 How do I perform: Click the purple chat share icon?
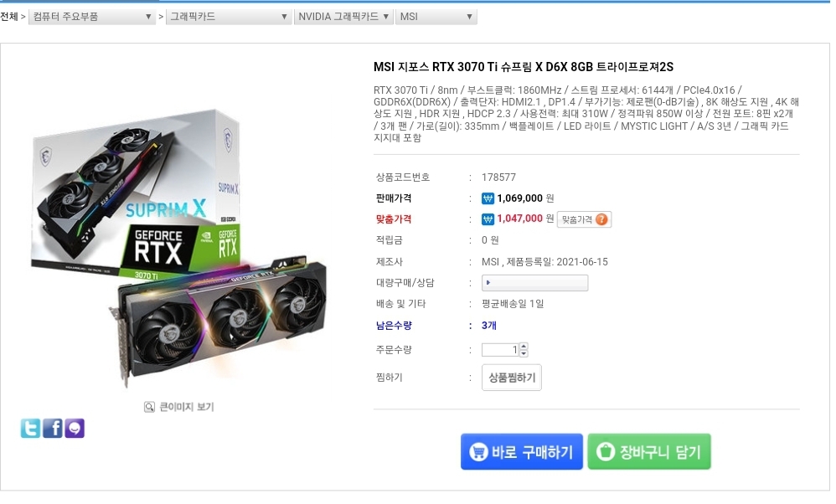[x=75, y=429]
